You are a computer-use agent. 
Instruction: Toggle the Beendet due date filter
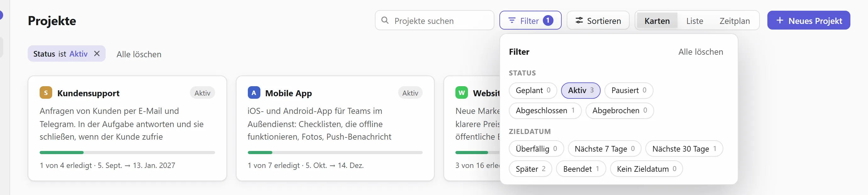581,169
